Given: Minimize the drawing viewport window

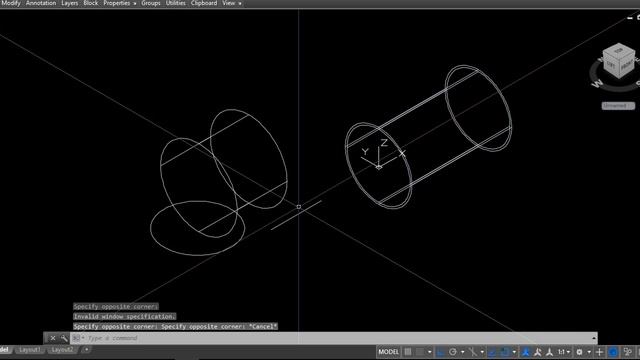Looking at the screenshot, I should [629, 18].
